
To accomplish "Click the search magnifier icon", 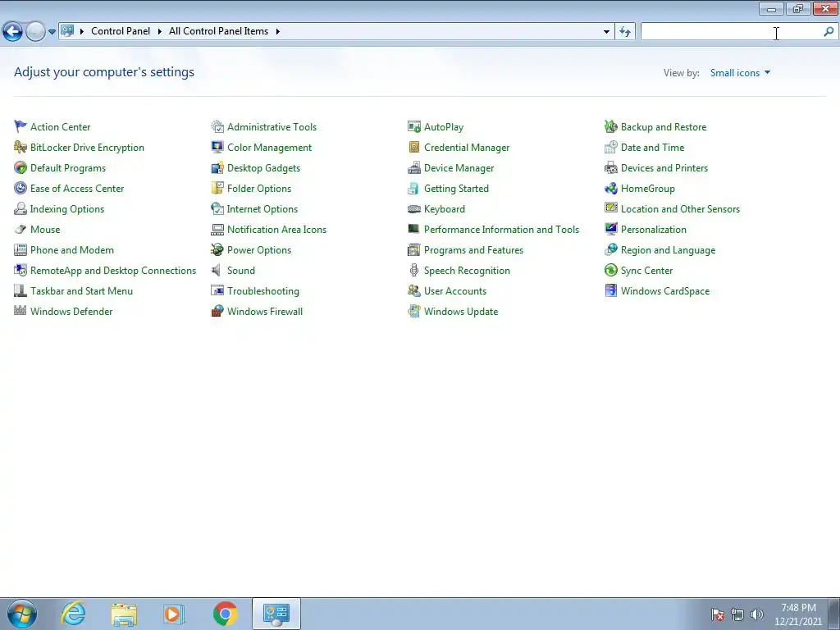I will coord(829,32).
